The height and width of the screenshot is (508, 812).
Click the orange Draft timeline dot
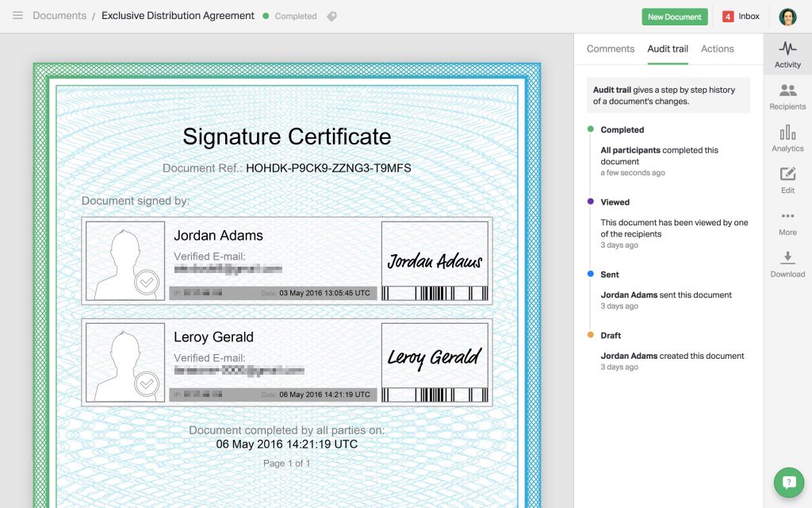click(590, 335)
